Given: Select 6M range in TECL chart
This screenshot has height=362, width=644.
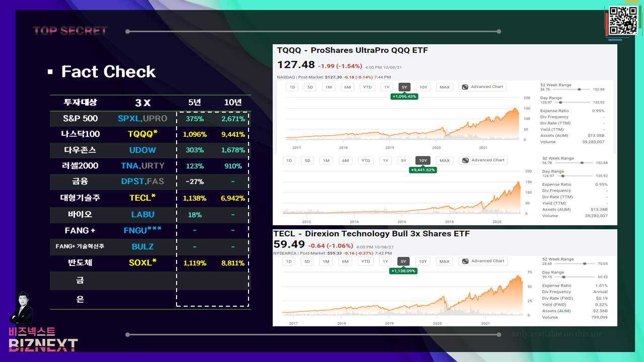Looking at the screenshot, I should point(345,261).
